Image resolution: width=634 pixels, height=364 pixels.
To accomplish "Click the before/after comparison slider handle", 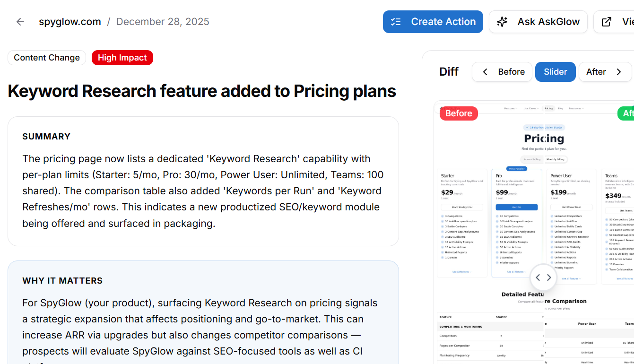I will pos(543,277).
